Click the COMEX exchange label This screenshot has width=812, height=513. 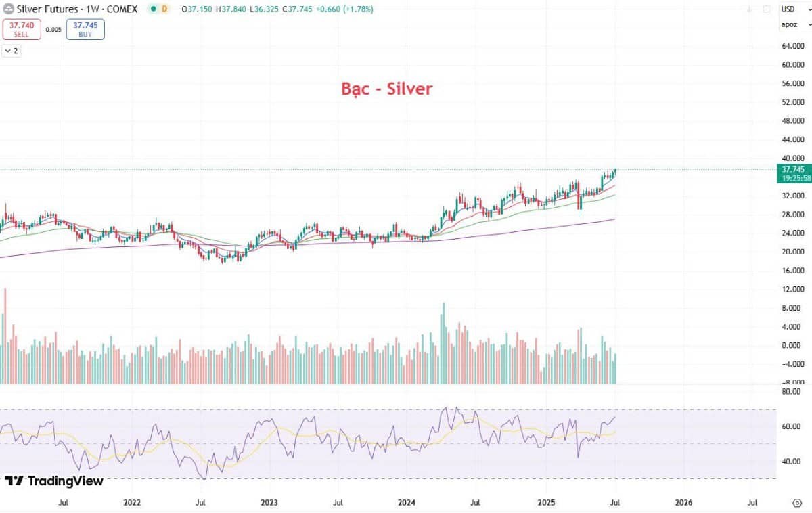121,9
